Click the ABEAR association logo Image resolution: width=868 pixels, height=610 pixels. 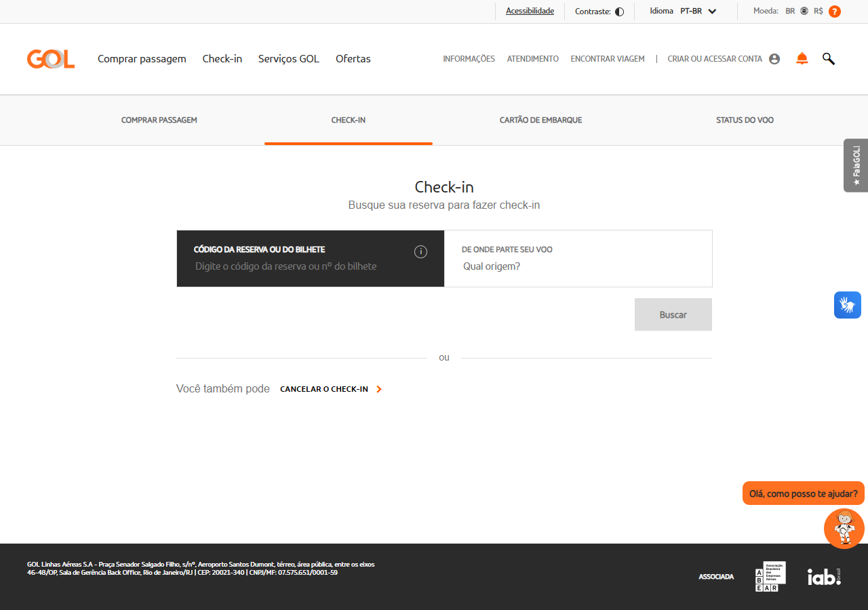point(770,576)
